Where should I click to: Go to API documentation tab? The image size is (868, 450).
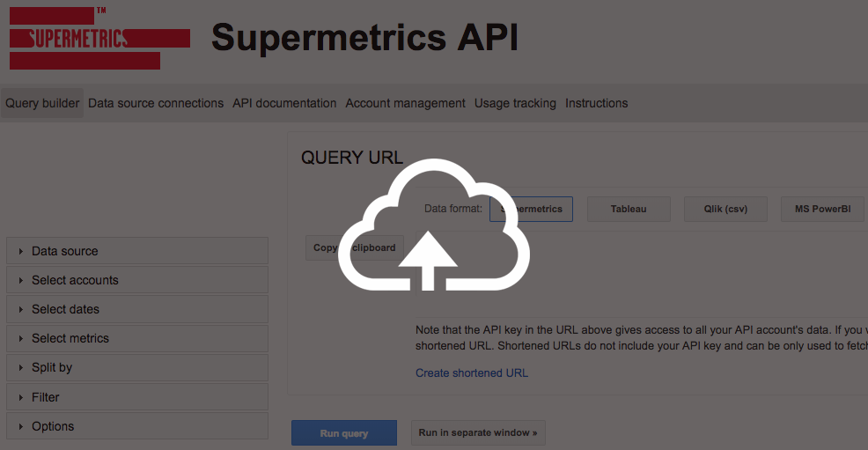pyautogui.click(x=284, y=103)
